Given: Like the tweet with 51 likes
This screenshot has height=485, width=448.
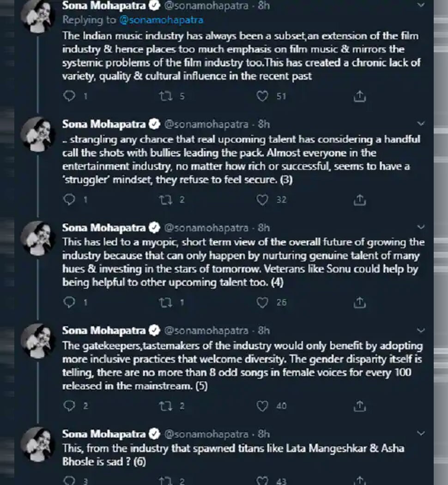Looking at the screenshot, I should point(262,96).
